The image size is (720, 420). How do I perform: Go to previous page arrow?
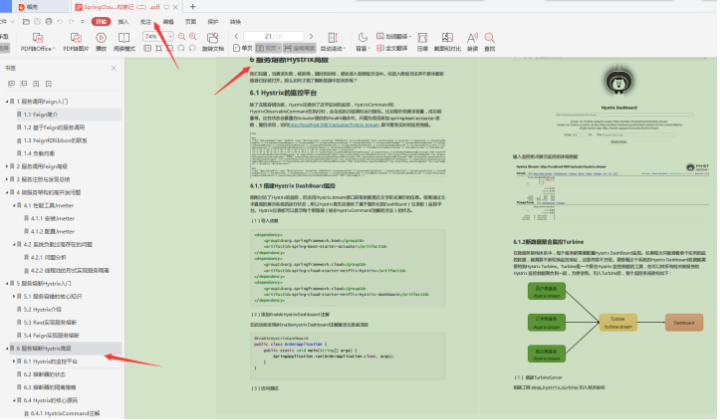pyautogui.click(x=236, y=36)
